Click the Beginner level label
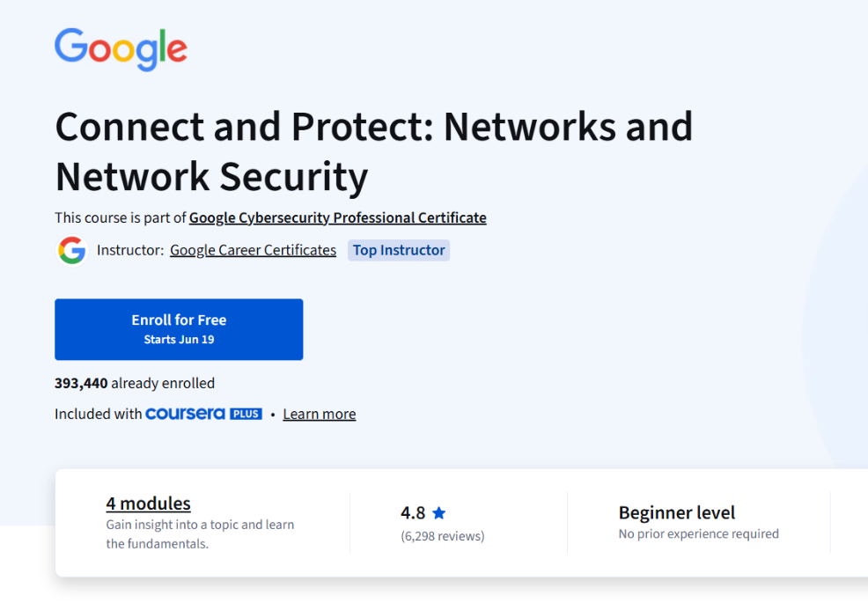The image size is (868, 603). pos(676,512)
